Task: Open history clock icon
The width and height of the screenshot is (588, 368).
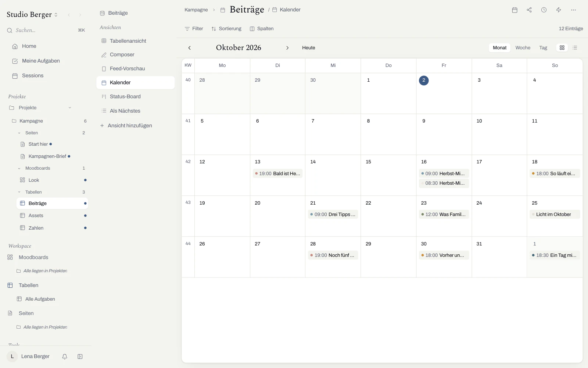Action: click(544, 10)
